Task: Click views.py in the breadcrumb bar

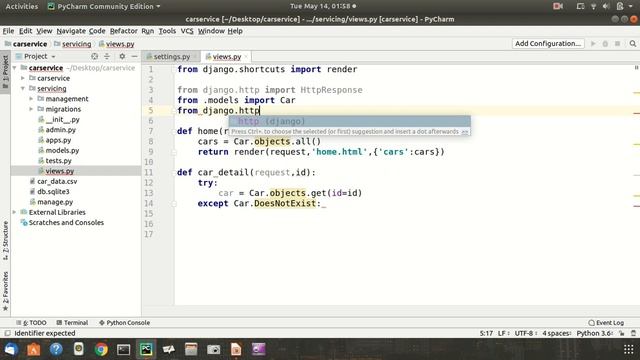Action: 120,44
